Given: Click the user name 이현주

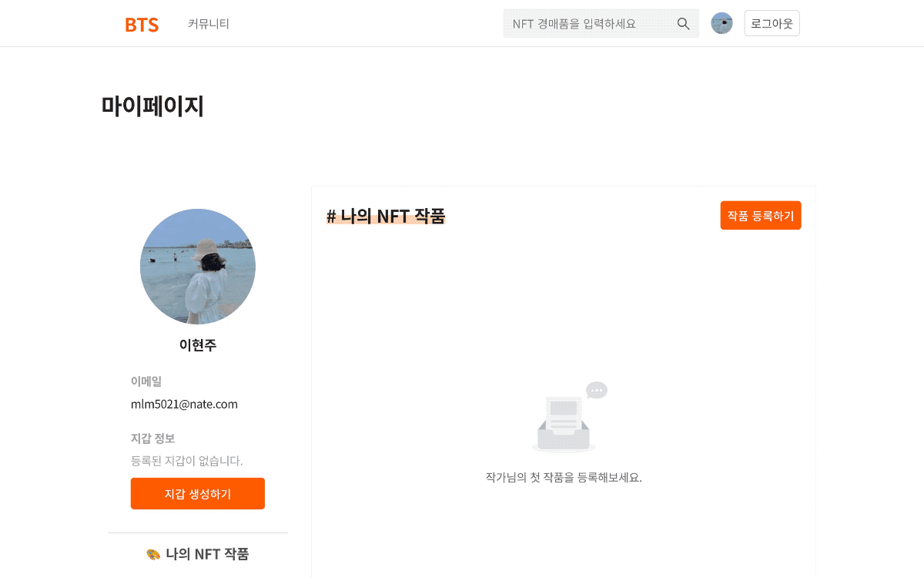Looking at the screenshot, I should click(198, 345).
